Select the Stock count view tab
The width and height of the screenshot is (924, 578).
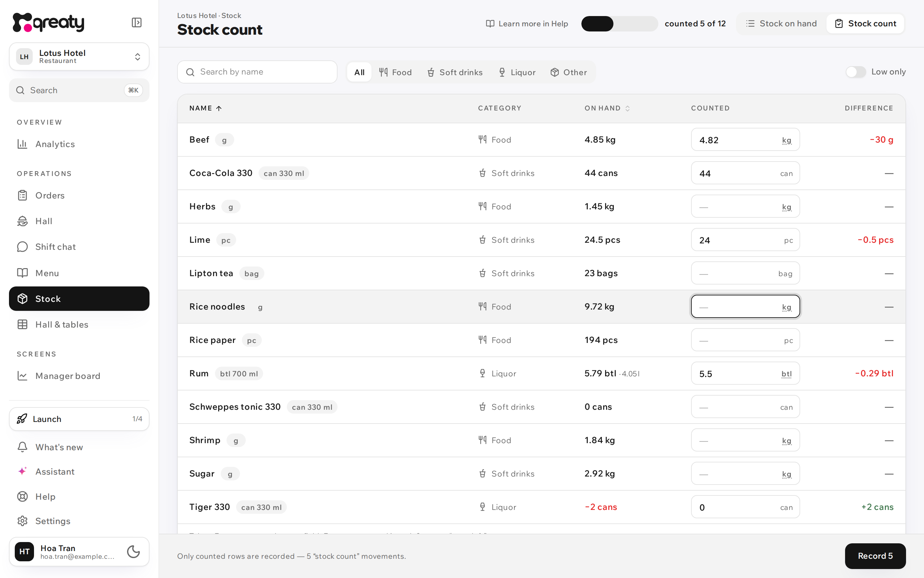(865, 24)
